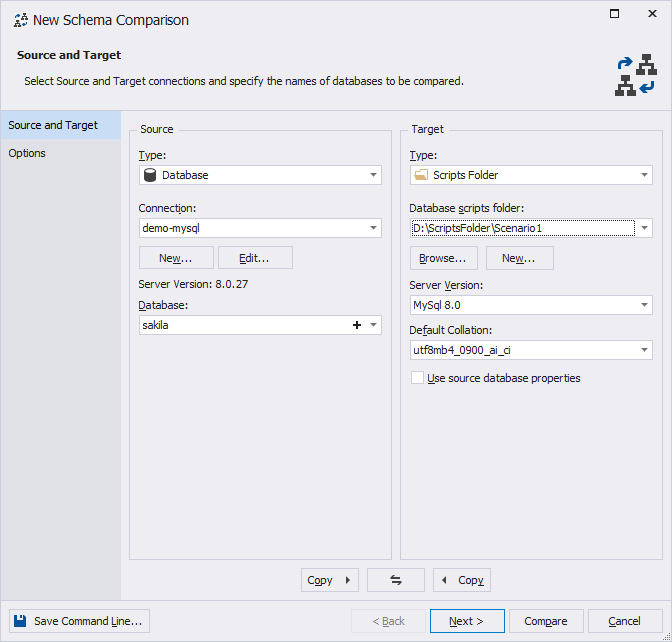Screen dimensions: 672x642
Task: Click the New Schema Comparison title bar icon
Action: pyautogui.click(x=21, y=20)
